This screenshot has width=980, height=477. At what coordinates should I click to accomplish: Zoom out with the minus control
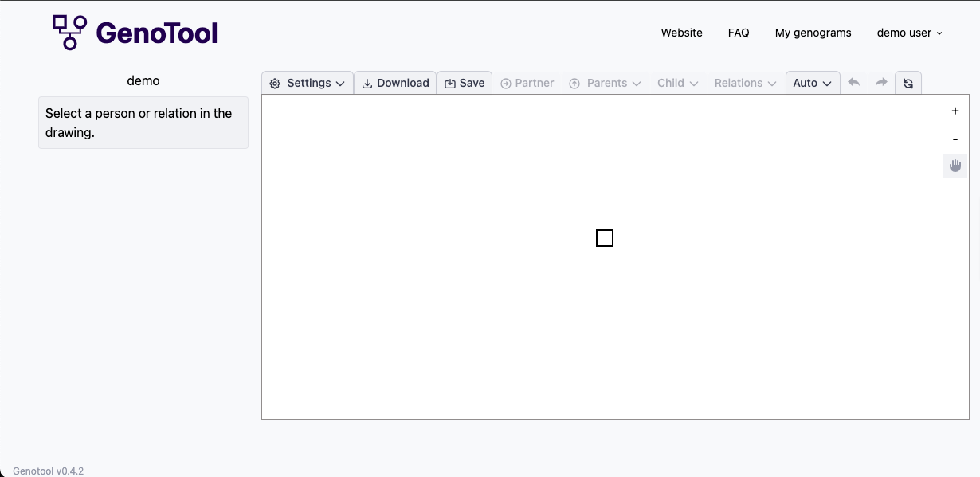pos(955,139)
